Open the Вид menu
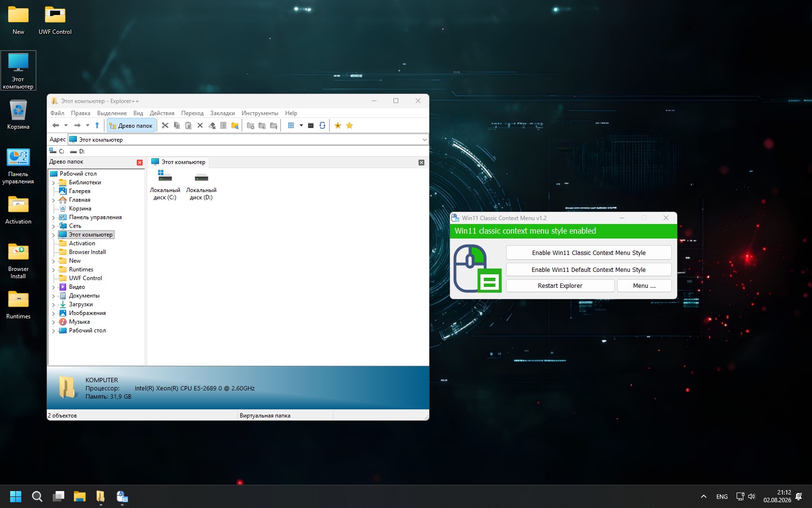 click(x=138, y=113)
